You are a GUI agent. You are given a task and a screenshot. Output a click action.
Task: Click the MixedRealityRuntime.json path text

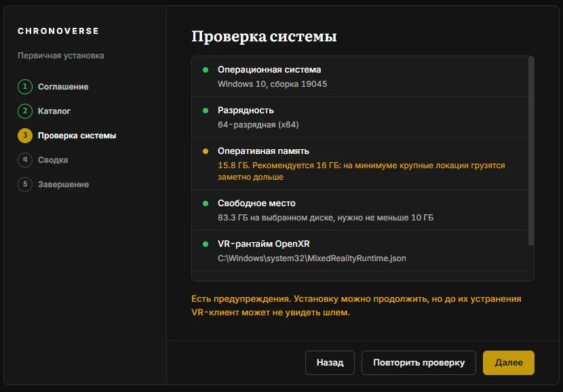tap(311, 258)
